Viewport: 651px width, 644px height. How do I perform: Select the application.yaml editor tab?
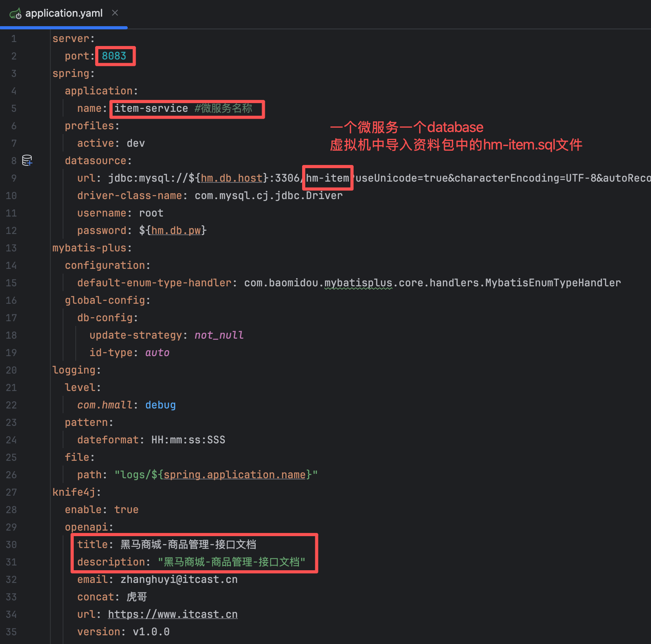(63, 13)
